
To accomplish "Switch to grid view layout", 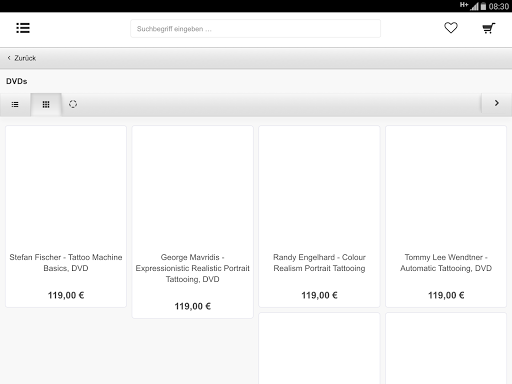I will point(46,105).
